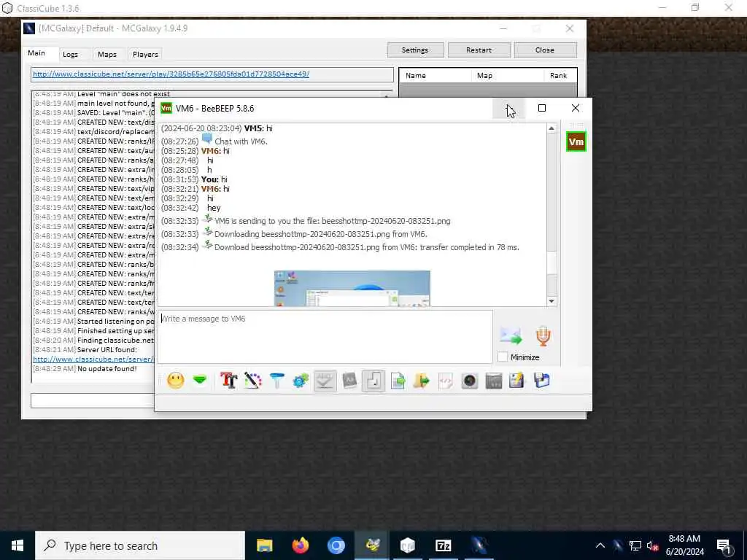747x560 pixels.
Task: Click the dark gray panel icon after camera
Action: (494, 381)
